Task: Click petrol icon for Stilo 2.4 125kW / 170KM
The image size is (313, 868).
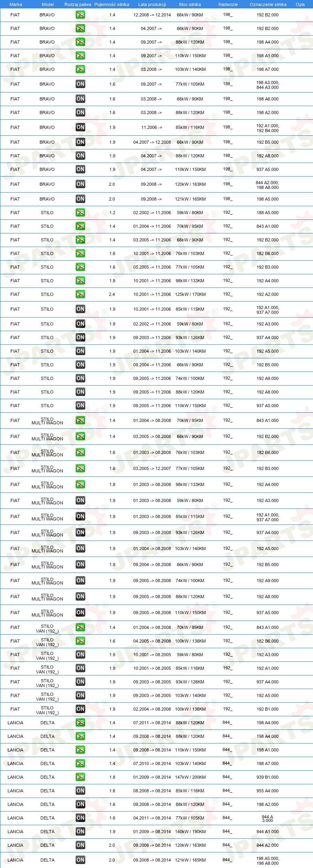Action: pos(80,294)
